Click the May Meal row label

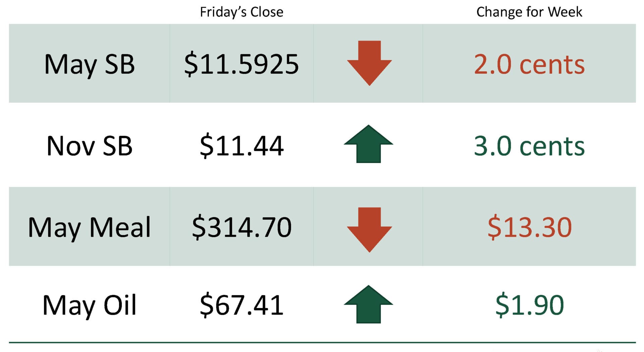pyautogui.click(x=89, y=228)
